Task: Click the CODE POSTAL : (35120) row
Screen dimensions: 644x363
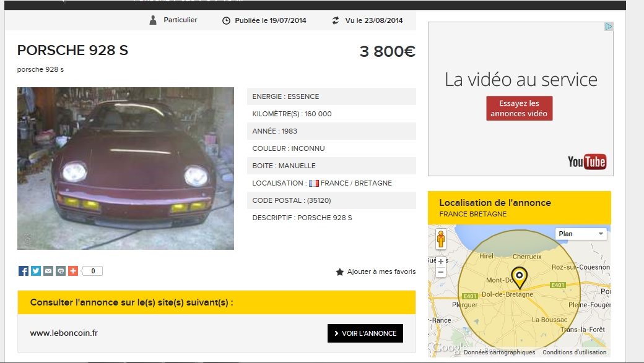Action: tap(331, 200)
